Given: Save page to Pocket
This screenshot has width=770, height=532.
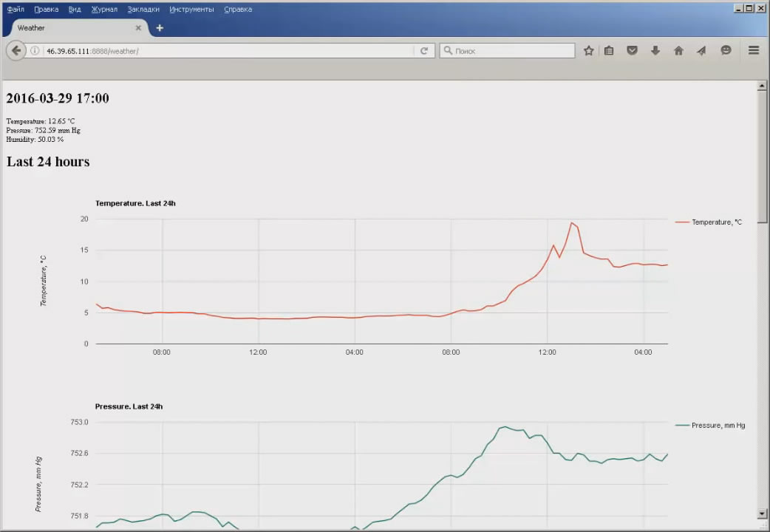Looking at the screenshot, I should click(632, 51).
